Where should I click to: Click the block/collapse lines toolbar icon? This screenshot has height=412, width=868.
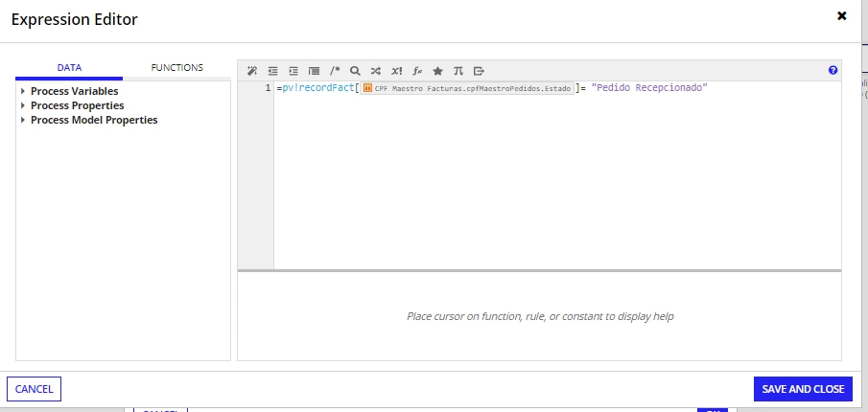(314, 71)
